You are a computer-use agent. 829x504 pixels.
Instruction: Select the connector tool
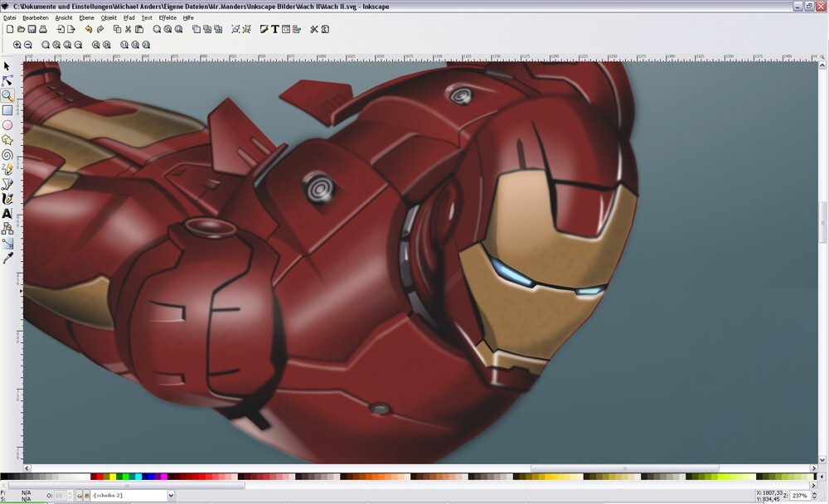(x=7, y=229)
